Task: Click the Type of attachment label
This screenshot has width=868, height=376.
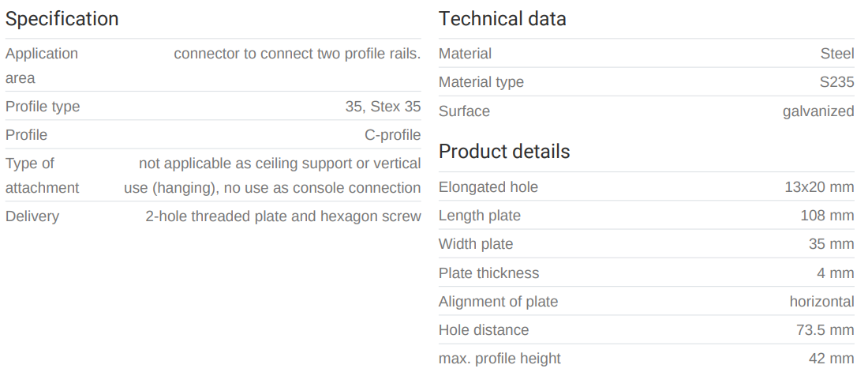Action: pyautogui.click(x=42, y=175)
